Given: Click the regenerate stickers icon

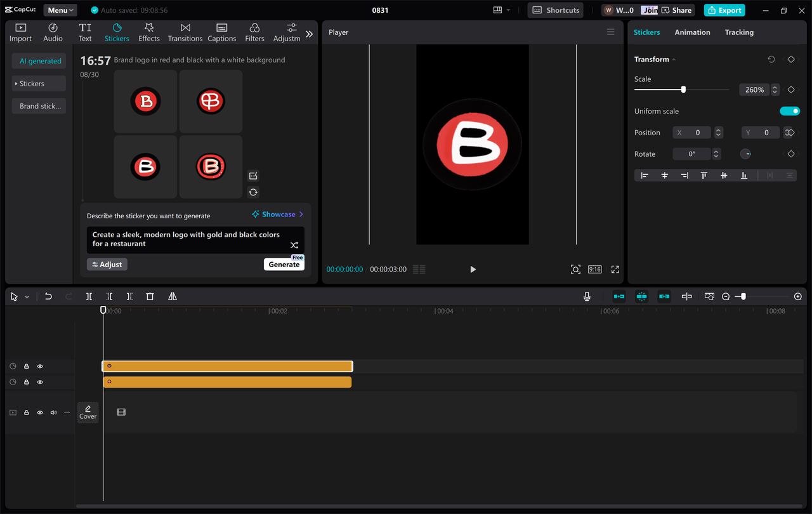Looking at the screenshot, I should (252, 192).
